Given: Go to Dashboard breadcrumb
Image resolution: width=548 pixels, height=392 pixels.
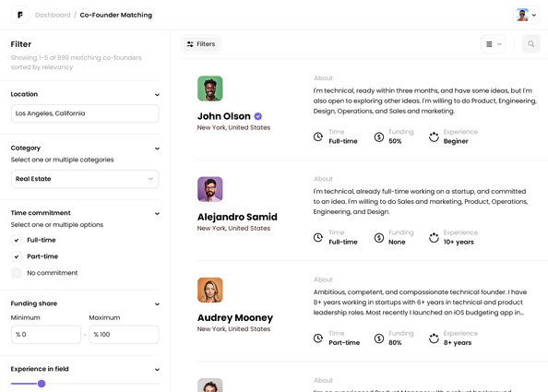Looking at the screenshot, I should pos(53,15).
